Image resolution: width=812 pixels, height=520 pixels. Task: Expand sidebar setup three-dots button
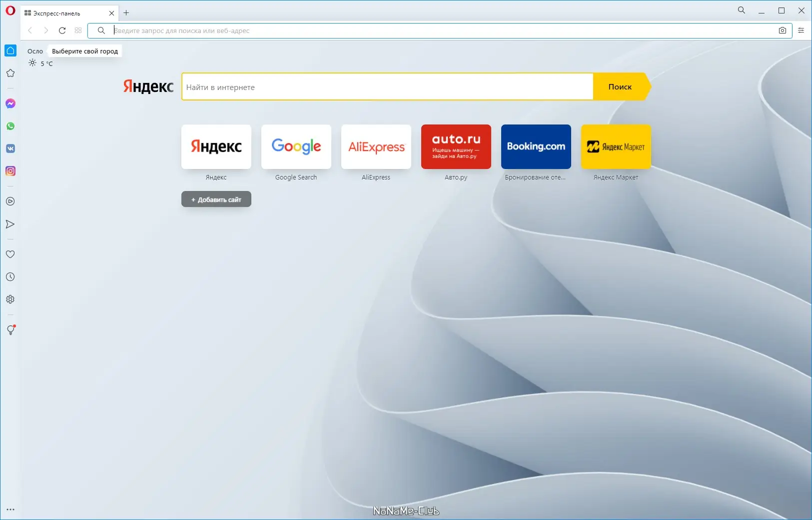tap(10, 509)
